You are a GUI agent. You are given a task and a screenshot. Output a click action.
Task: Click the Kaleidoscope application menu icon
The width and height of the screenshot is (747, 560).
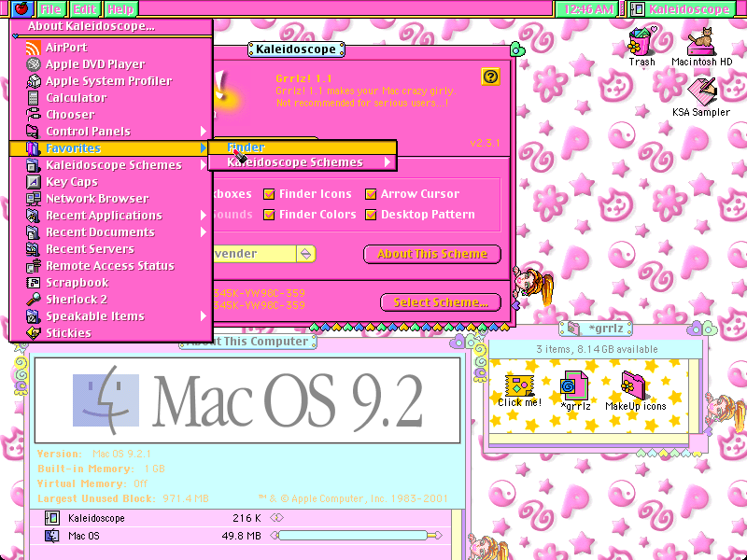(x=639, y=9)
